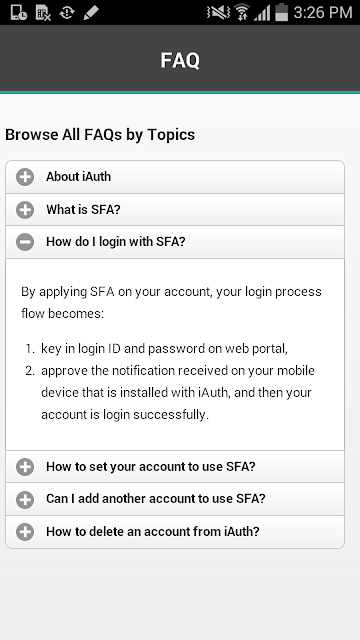Tap the clock showing 3:26 PM
The width and height of the screenshot is (360, 640).
[322, 12]
